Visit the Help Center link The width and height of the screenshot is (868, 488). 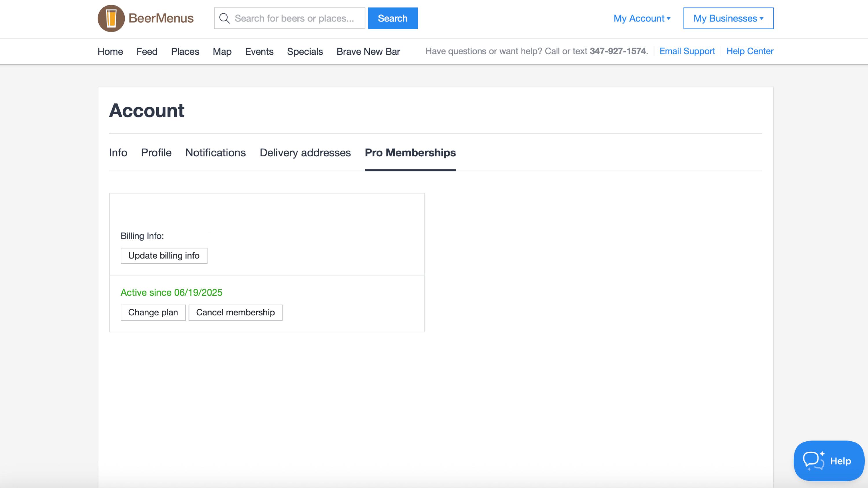point(749,51)
